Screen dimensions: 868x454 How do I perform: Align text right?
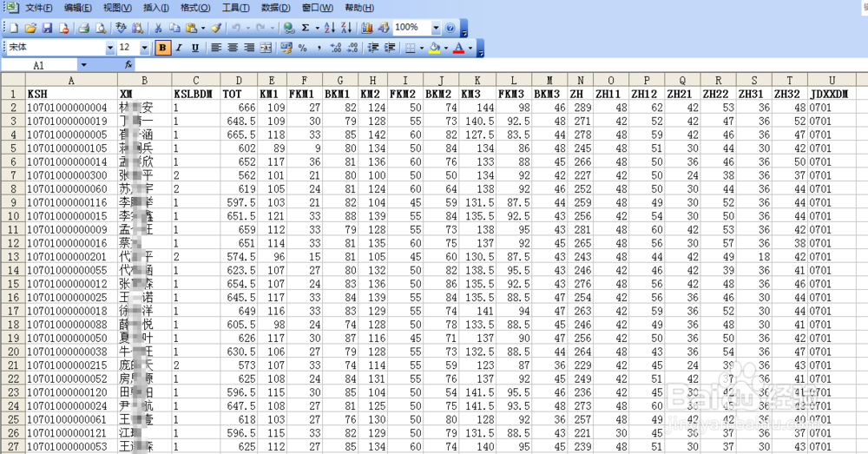[x=250, y=48]
